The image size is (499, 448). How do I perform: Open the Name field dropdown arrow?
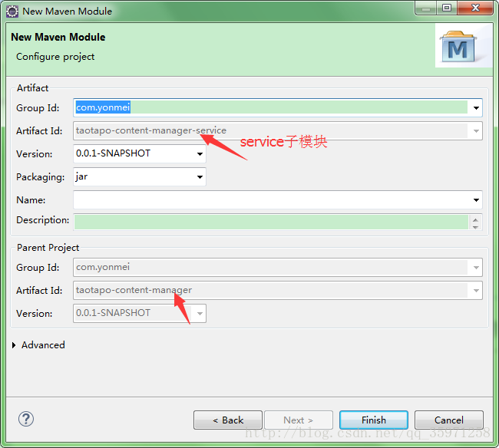pyautogui.click(x=476, y=200)
